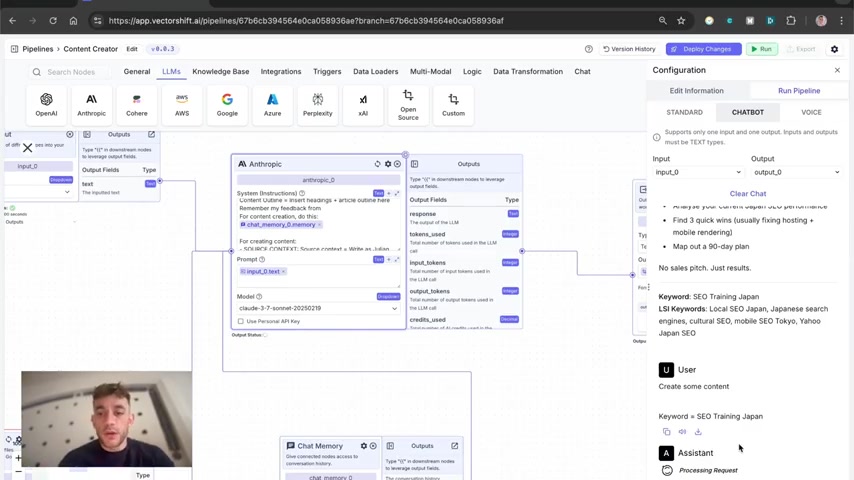Open pipeline settings gear icon

pyautogui.click(x=834, y=49)
